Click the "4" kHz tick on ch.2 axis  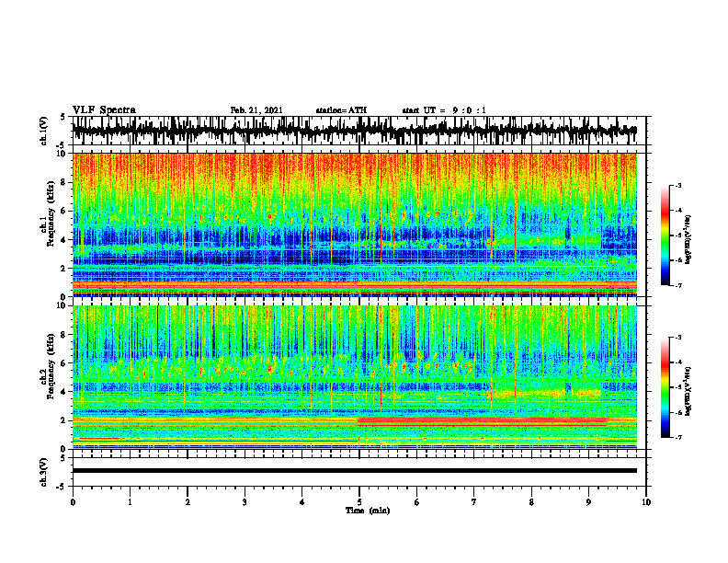pyautogui.click(x=63, y=392)
